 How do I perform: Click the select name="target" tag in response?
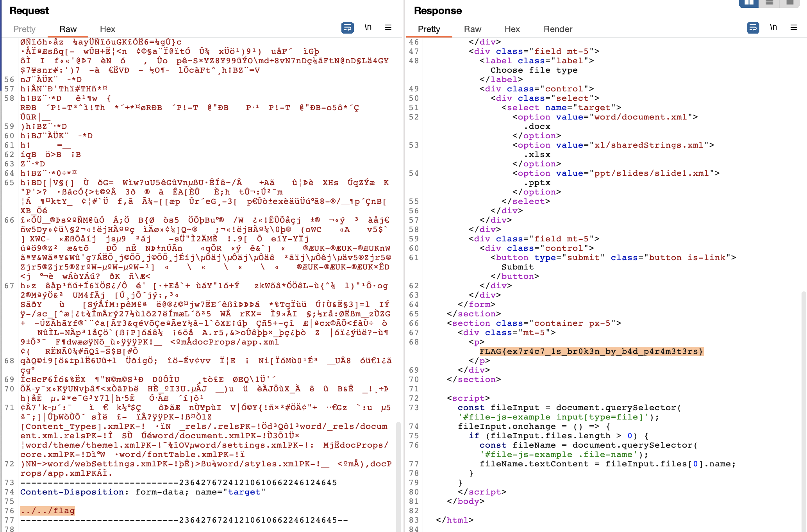[x=561, y=107]
